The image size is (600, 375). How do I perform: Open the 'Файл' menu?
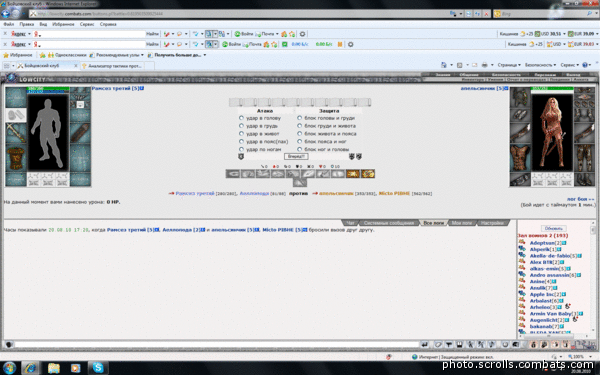tap(8, 24)
